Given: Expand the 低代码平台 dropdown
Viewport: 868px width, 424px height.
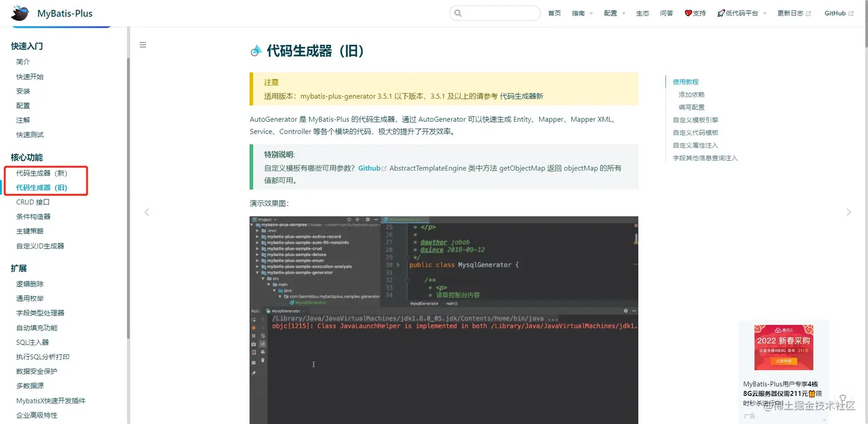Looking at the screenshot, I should 742,13.
